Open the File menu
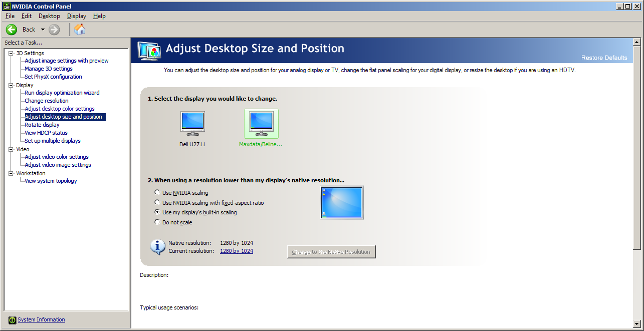The height and width of the screenshot is (331, 644). pyautogui.click(x=10, y=16)
